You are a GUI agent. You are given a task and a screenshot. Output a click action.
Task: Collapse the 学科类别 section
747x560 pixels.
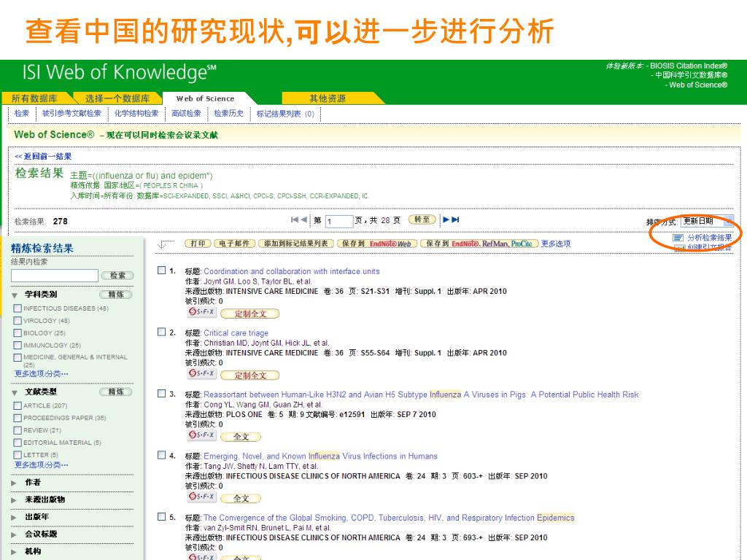(x=15, y=295)
